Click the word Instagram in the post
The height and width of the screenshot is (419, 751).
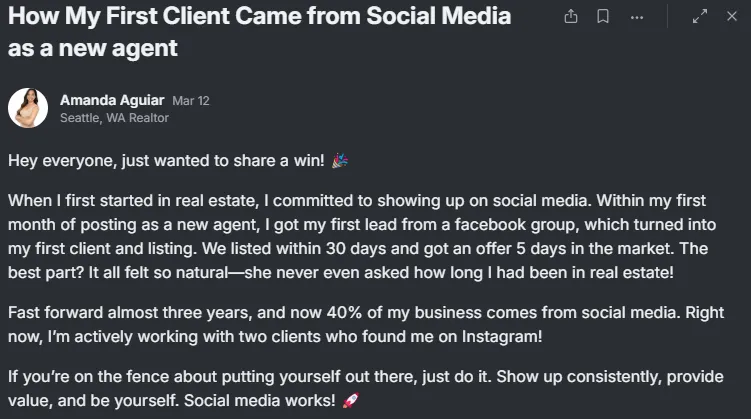[500, 337]
